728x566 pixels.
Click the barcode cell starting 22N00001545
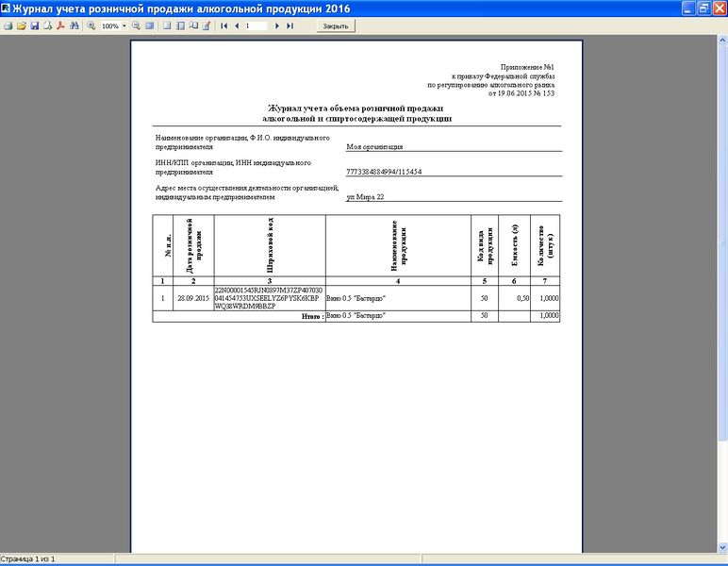270,298
